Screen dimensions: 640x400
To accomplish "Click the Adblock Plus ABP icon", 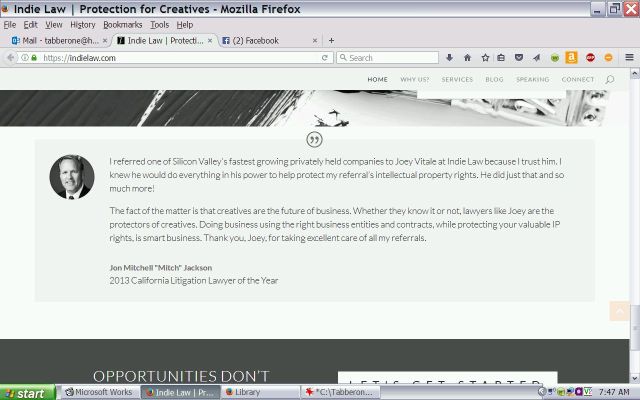I will [x=590, y=58].
